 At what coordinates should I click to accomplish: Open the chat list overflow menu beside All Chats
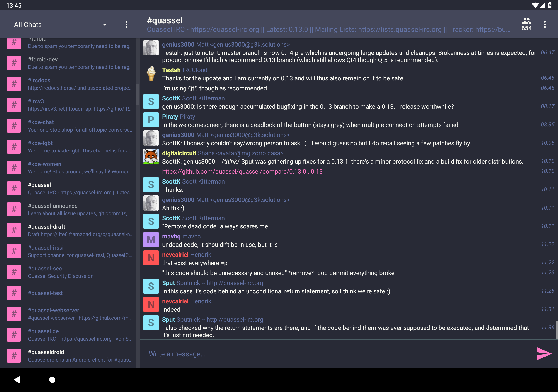126,24
